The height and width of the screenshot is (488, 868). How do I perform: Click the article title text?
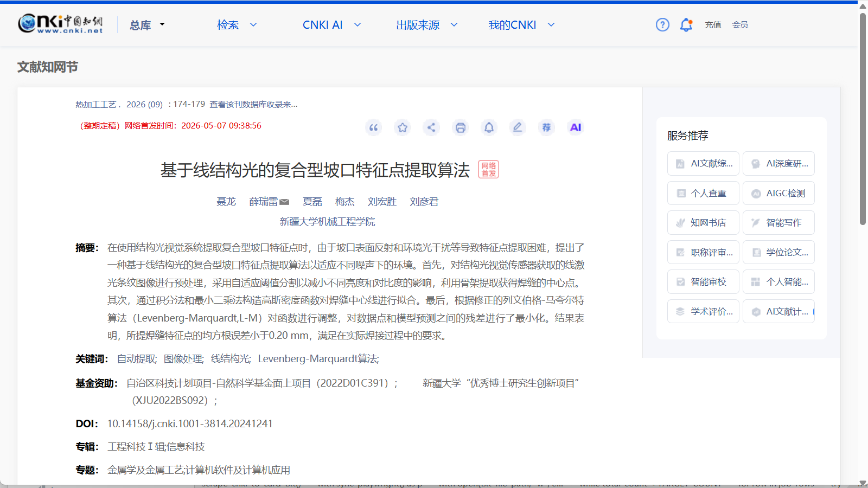point(315,170)
